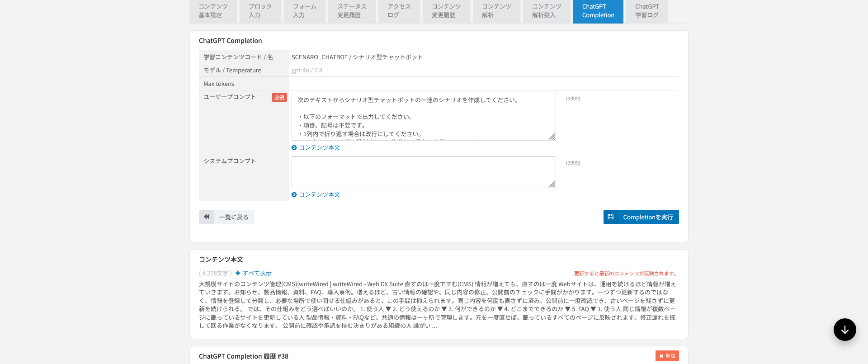The height and width of the screenshot is (364, 868).
Task: Click the arrow icon beside system prompt コンテンツ本文
Action: pyautogui.click(x=294, y=194)
